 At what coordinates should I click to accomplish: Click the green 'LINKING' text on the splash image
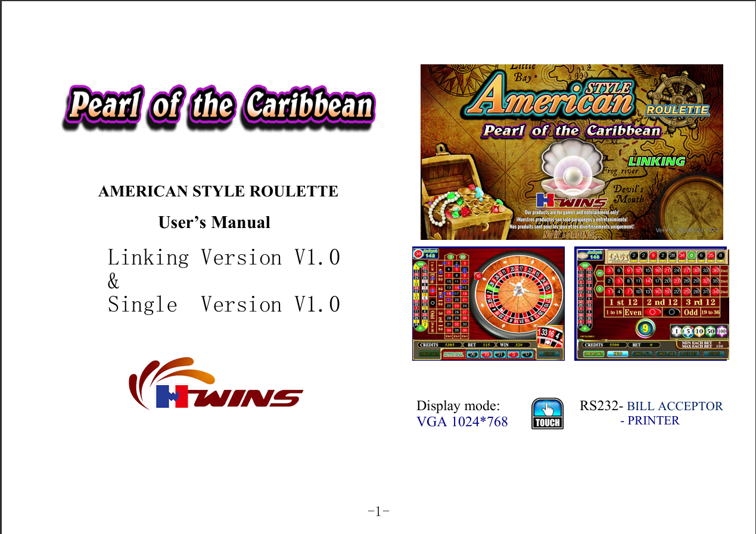(657, 161)
